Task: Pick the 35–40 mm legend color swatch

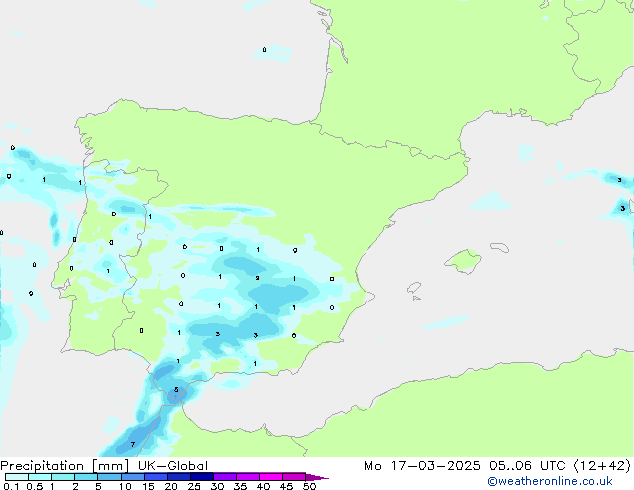Action: 248,477
